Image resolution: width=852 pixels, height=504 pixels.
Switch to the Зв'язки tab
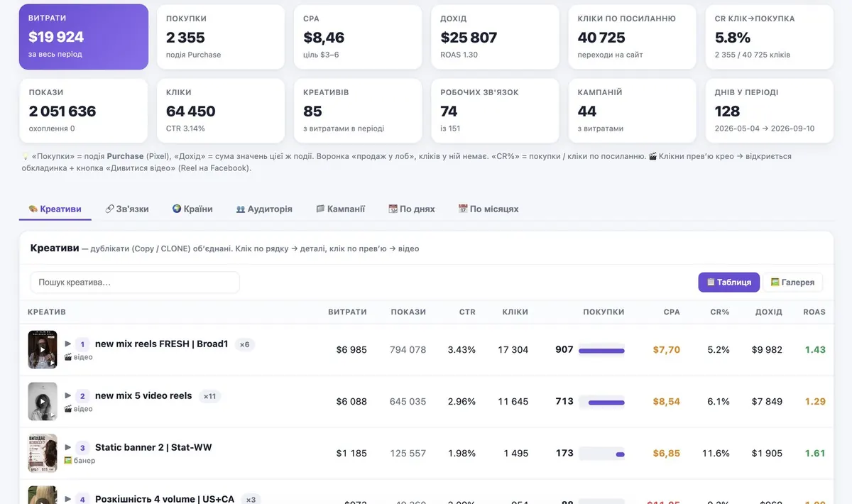(126, 209)
